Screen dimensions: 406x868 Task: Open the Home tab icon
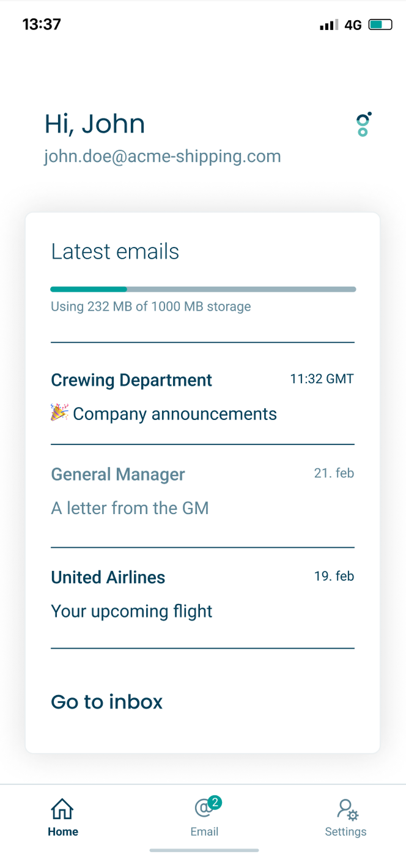pos(62,809)
